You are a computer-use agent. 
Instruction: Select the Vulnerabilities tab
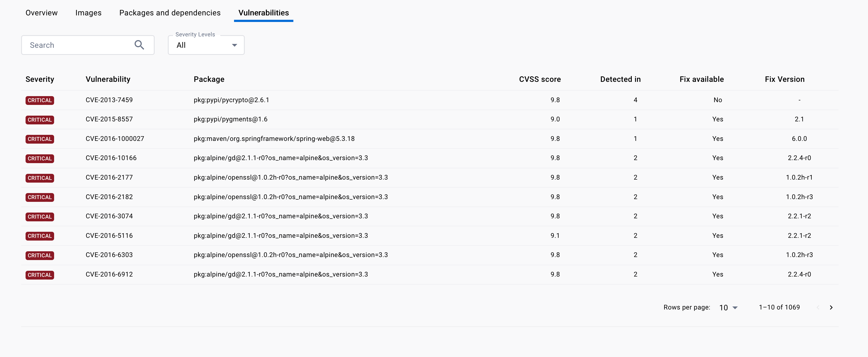click(x=263, y=13)
